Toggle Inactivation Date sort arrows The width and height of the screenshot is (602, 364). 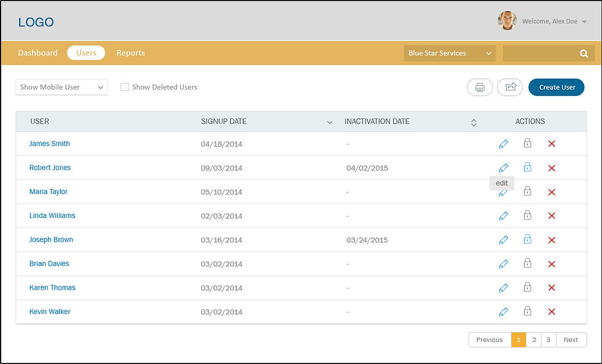474,122
